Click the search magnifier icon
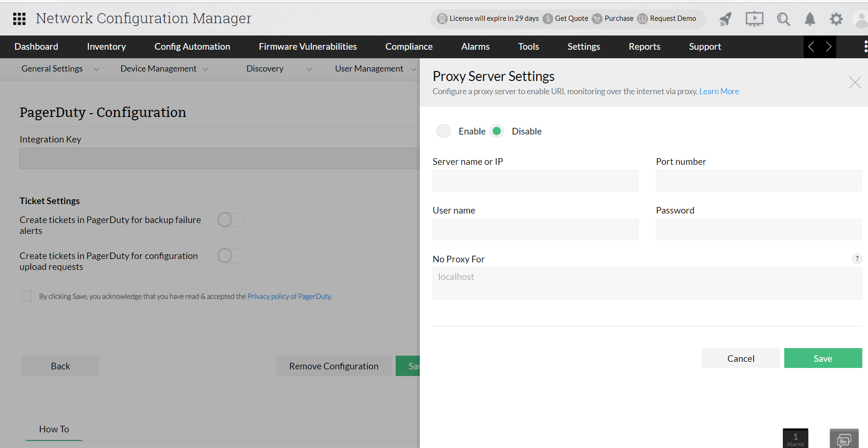 pyautogui.click(x=783, y=19)
